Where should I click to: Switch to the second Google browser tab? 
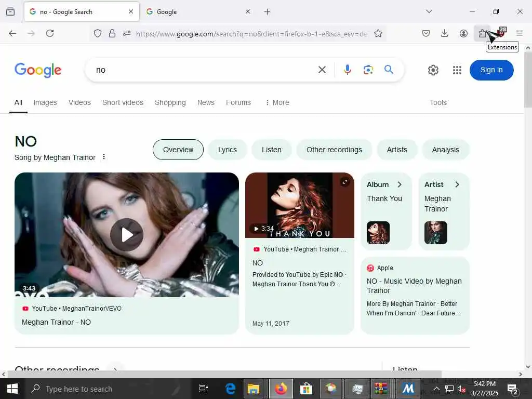click(198, 11)
